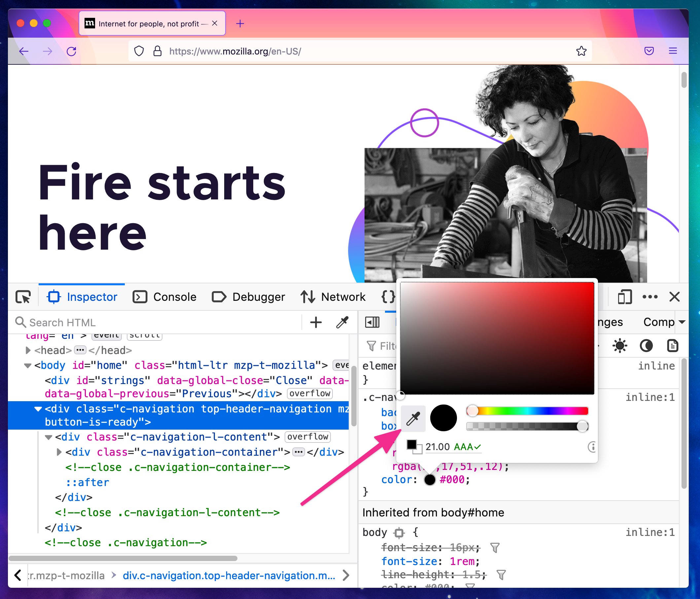
Task: Expand the c-navigation-container div
Action: pos(59,452)
